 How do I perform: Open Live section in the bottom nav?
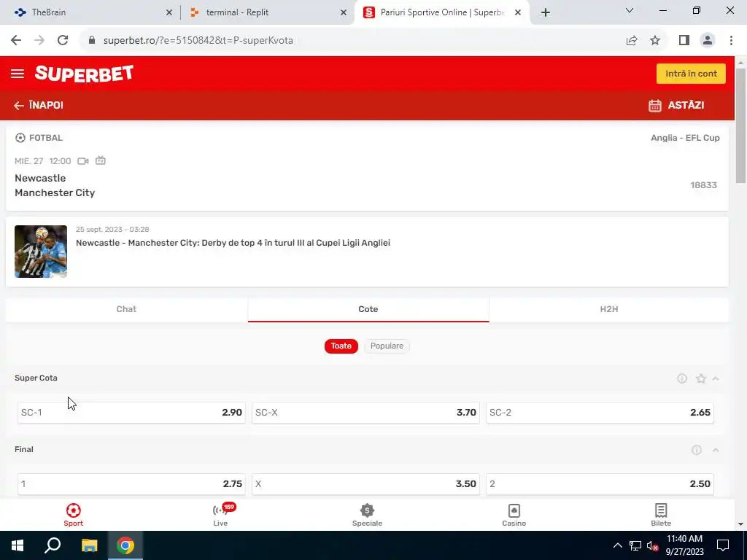point(220,515)
